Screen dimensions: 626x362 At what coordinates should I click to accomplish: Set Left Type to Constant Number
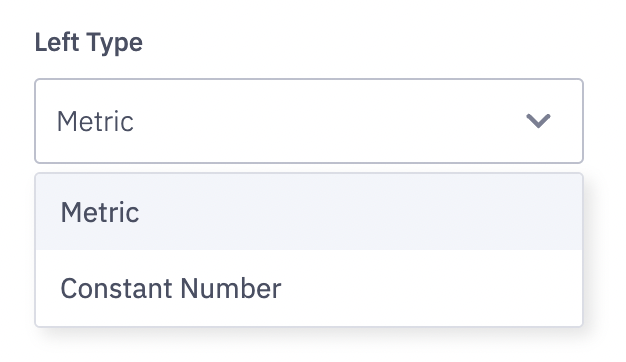click(309, 288)
